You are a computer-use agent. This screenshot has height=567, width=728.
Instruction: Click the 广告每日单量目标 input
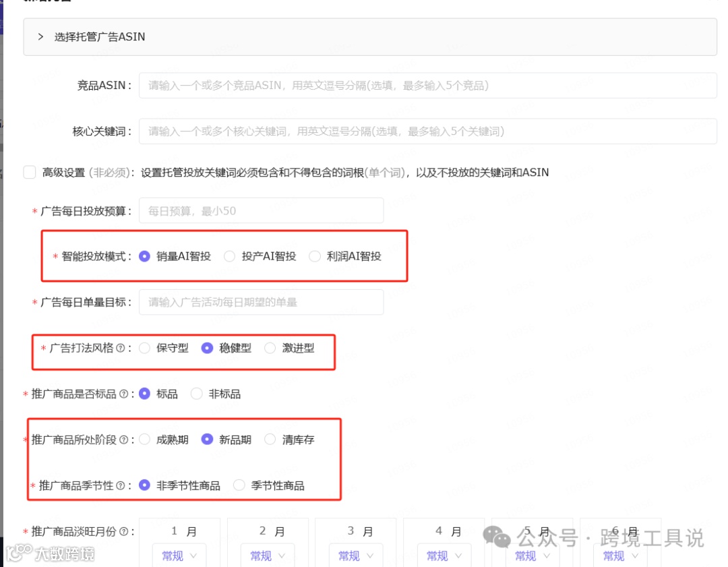tap(262, 302)
